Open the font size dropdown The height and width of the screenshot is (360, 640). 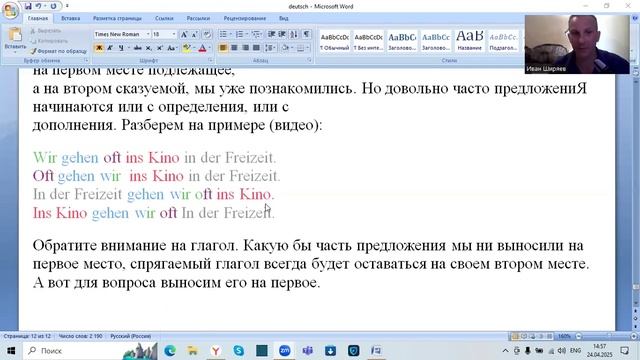point(174,34)
